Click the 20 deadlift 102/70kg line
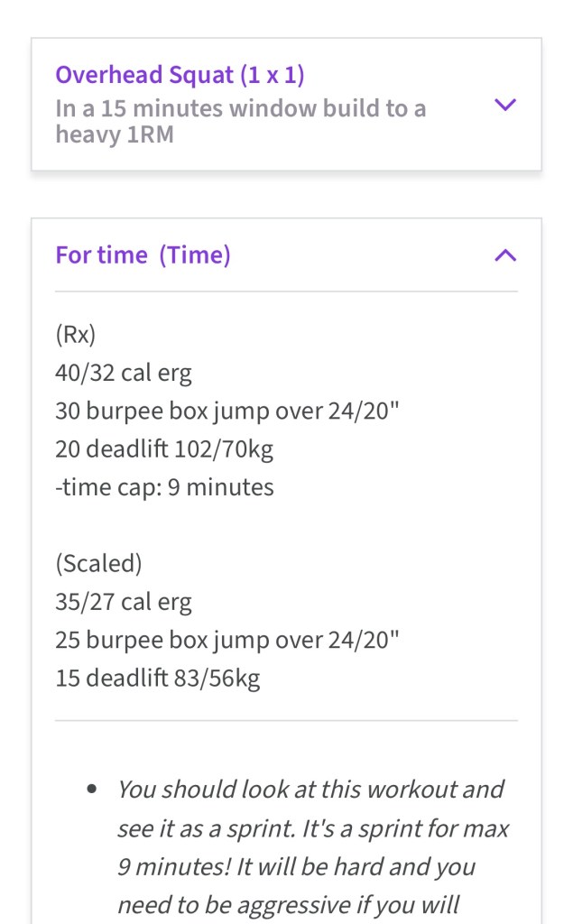This screenshot has width=573, height=924. pos(164,448)
